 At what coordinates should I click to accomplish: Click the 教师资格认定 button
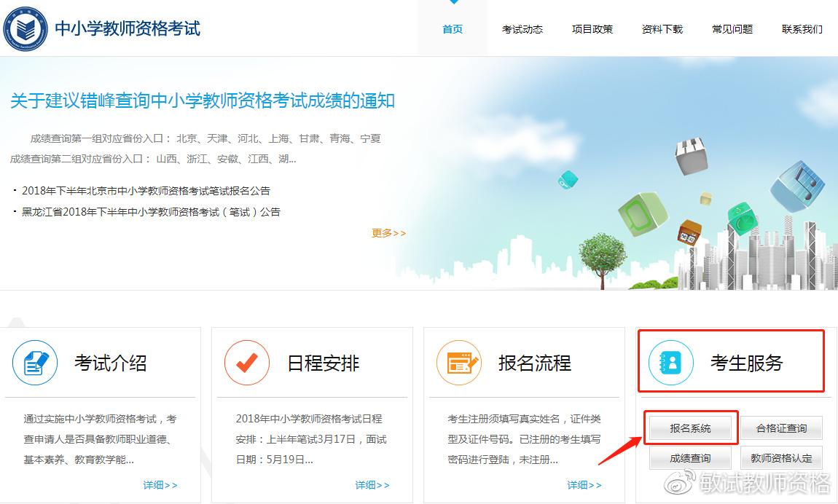click(782, 457)
